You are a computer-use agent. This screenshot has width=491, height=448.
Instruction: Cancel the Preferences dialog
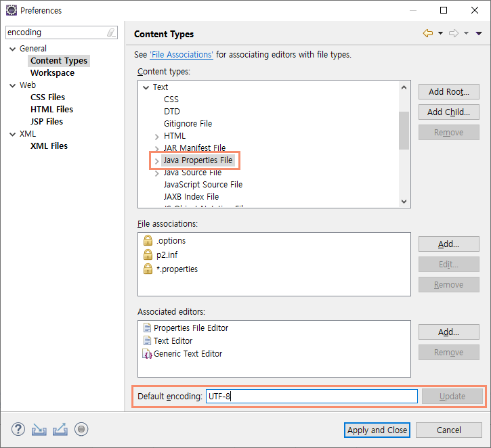(449, 430)
